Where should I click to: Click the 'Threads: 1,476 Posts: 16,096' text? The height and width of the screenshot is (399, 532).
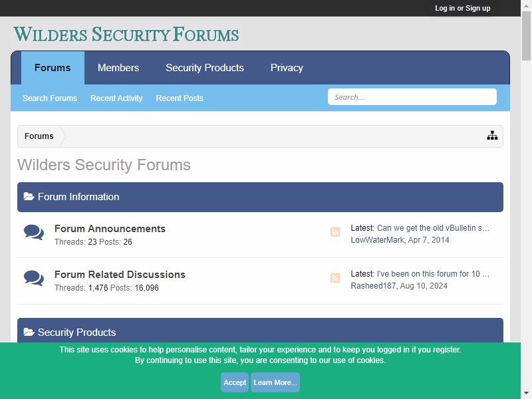click(106, 288)
